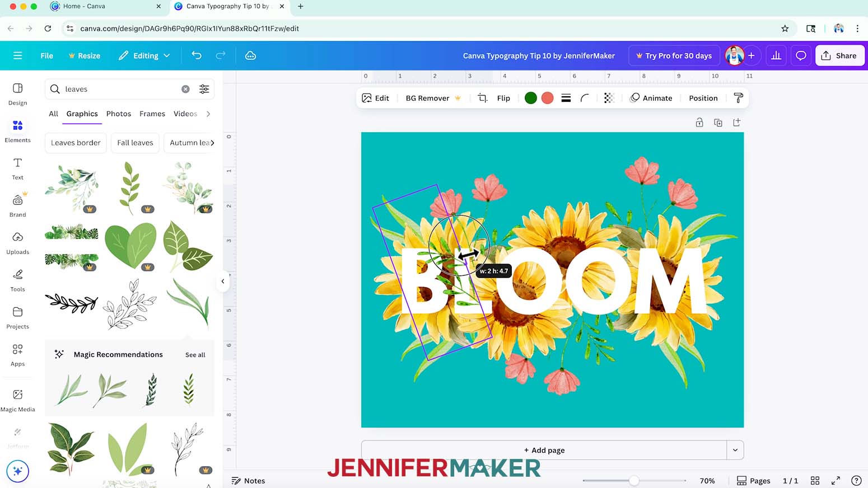Click Flip in the toolbar

point(503,98)
